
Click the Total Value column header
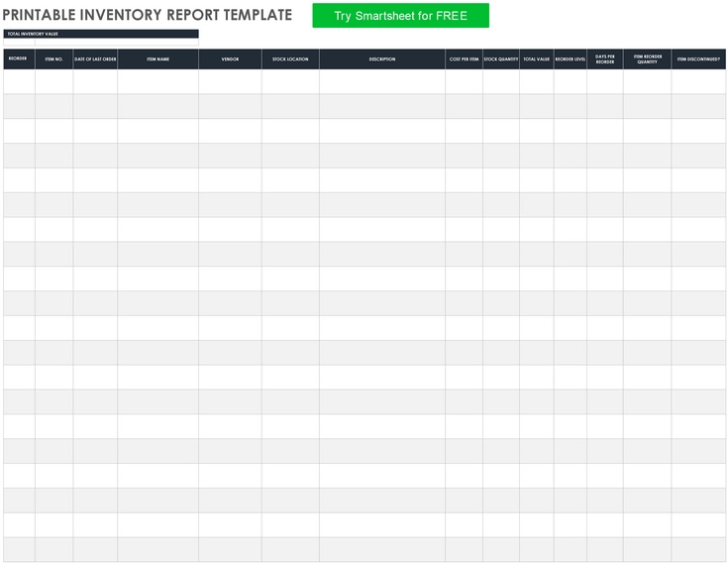[x=536, y=59]
